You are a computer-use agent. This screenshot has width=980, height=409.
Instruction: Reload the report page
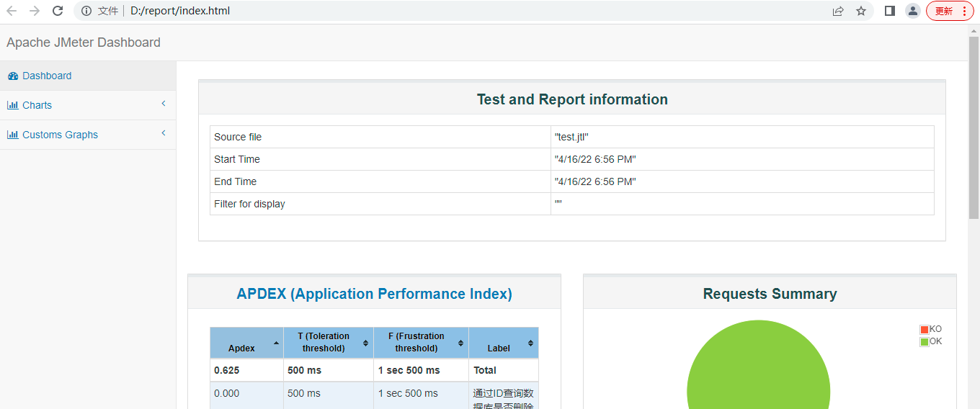pos(58,11)
